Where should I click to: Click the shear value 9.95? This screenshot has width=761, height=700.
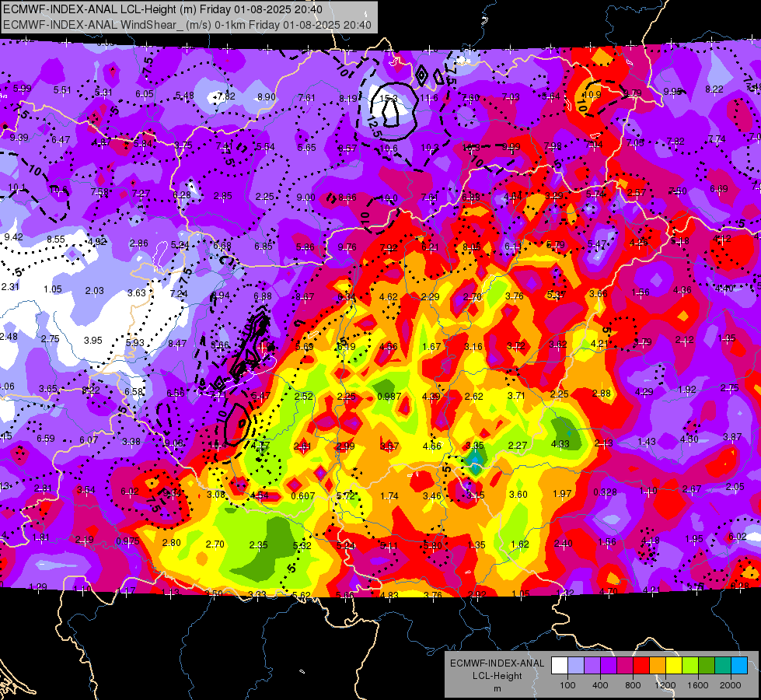pos(672,91)
